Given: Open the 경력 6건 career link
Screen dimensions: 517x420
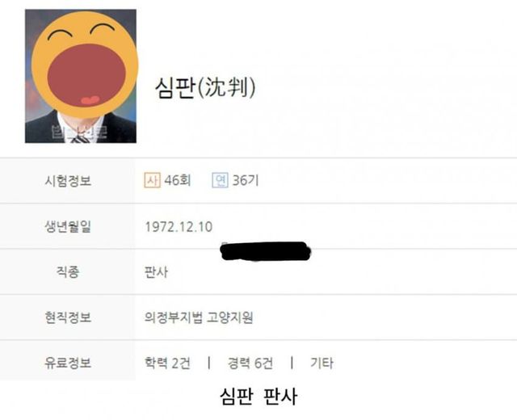Looking at the screenshot, I should (x=250, y=363).
